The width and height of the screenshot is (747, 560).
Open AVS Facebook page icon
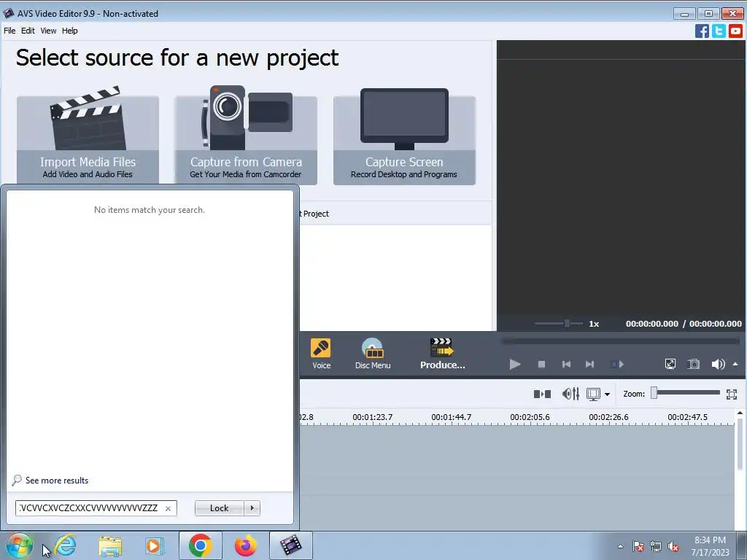coord(702,31)
